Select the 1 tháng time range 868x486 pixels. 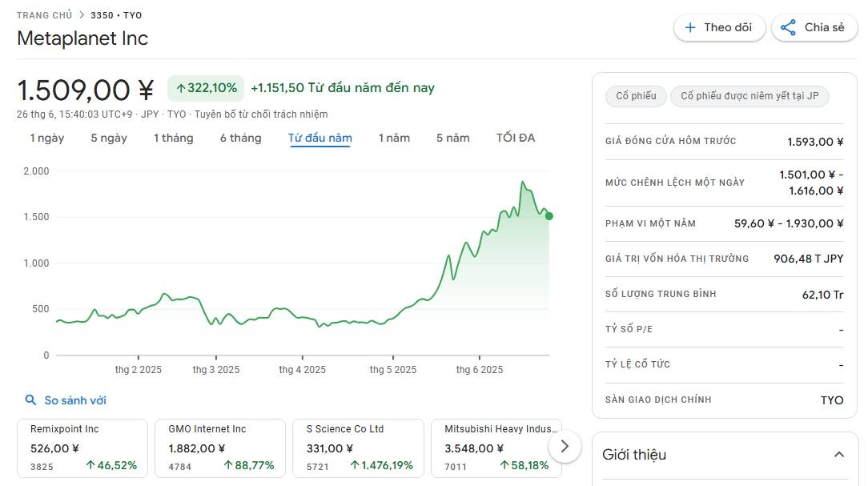(173, 138)
